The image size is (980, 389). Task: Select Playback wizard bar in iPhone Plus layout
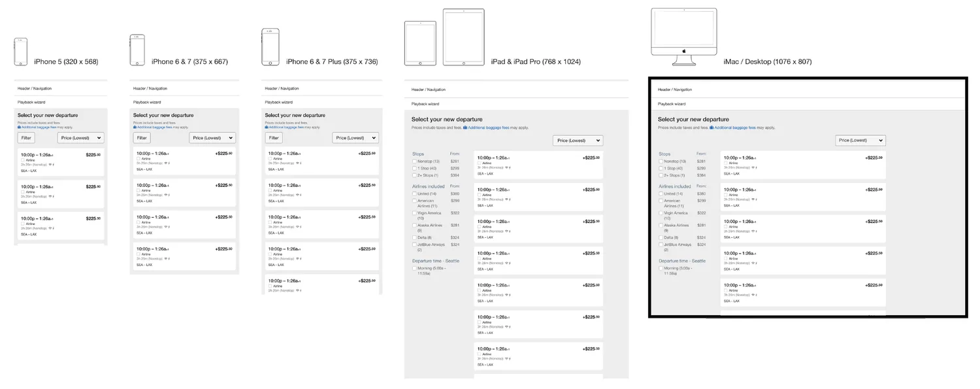[322, 102]
